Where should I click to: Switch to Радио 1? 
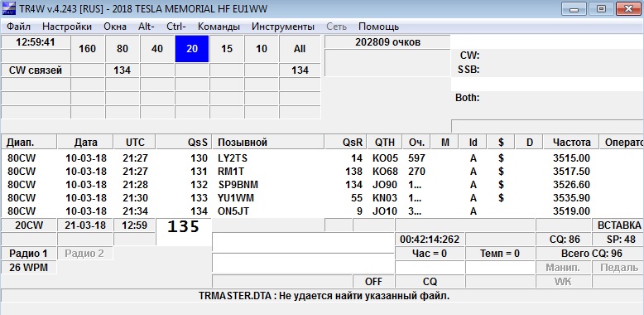[29, 254]
